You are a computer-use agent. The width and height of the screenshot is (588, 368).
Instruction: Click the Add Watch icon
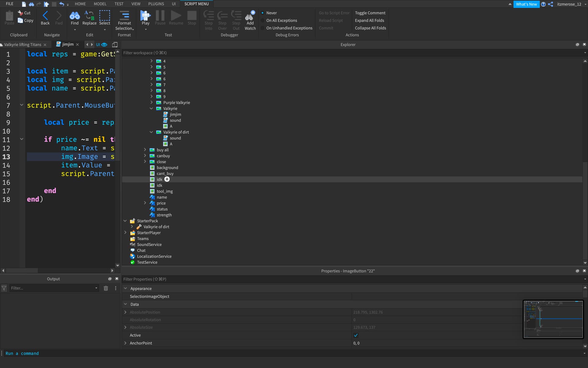[x=250, y=16]
